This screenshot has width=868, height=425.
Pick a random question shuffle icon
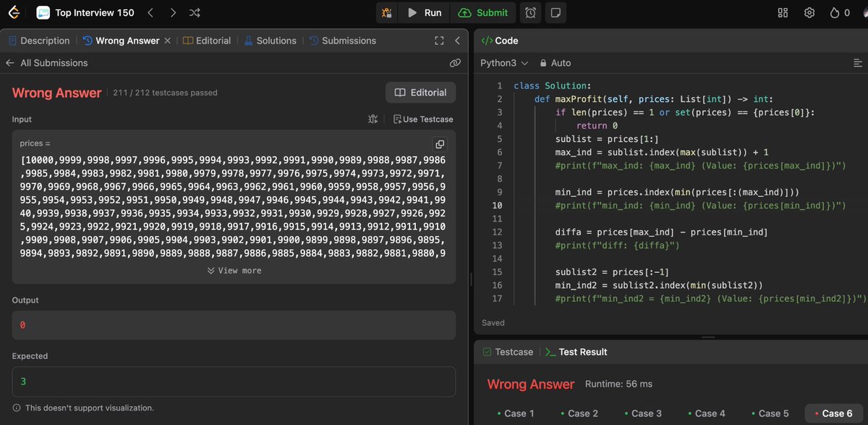(195, 12)
